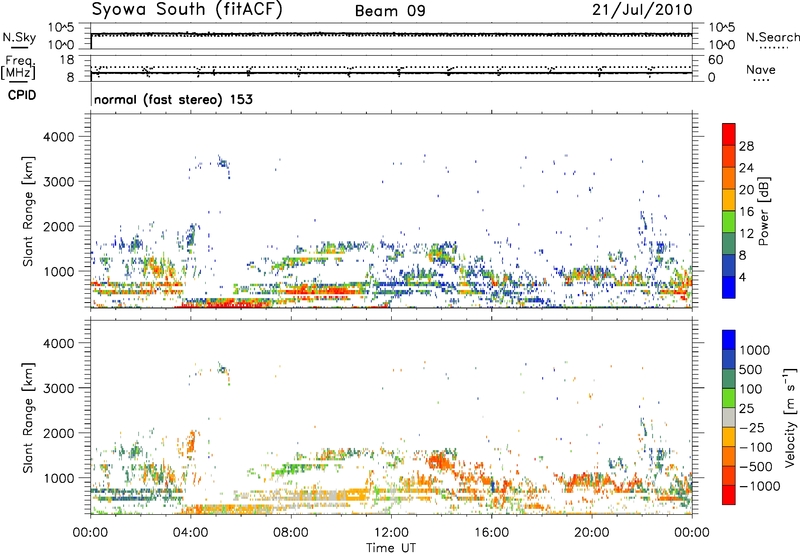Click the solid line sample under N.Sky

coord(19,47)
